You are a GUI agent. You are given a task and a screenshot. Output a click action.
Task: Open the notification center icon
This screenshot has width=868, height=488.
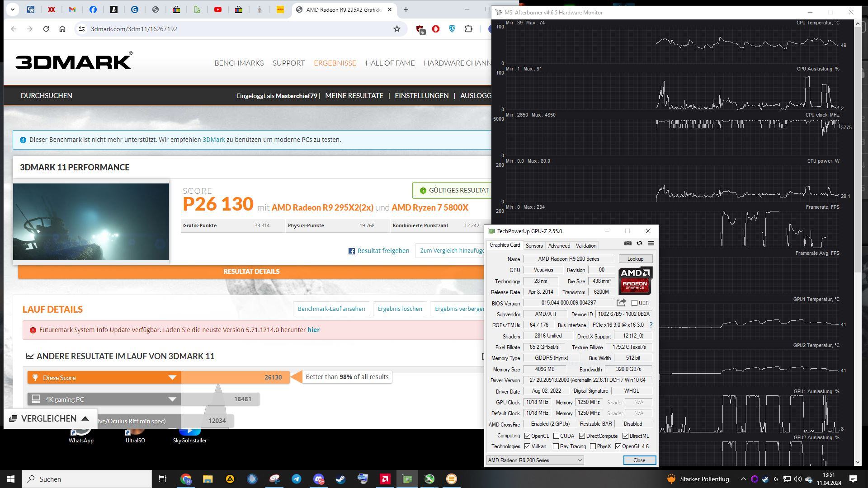coord(853,479)
